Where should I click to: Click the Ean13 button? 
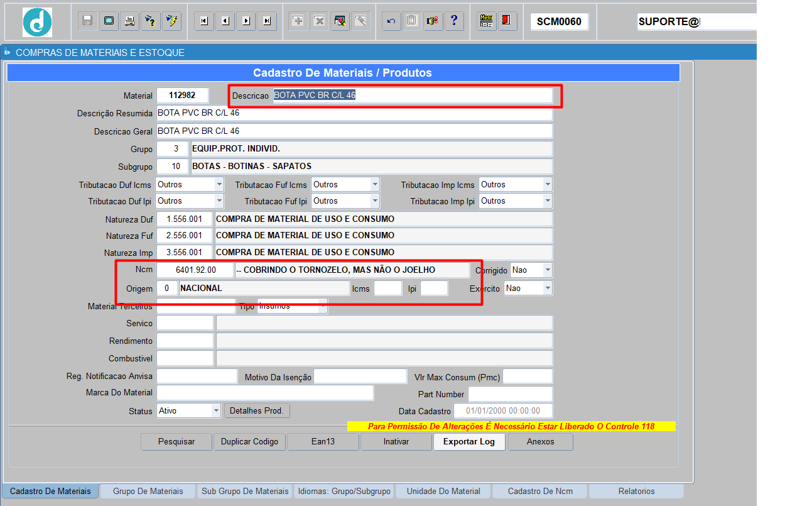coord(323,442)
